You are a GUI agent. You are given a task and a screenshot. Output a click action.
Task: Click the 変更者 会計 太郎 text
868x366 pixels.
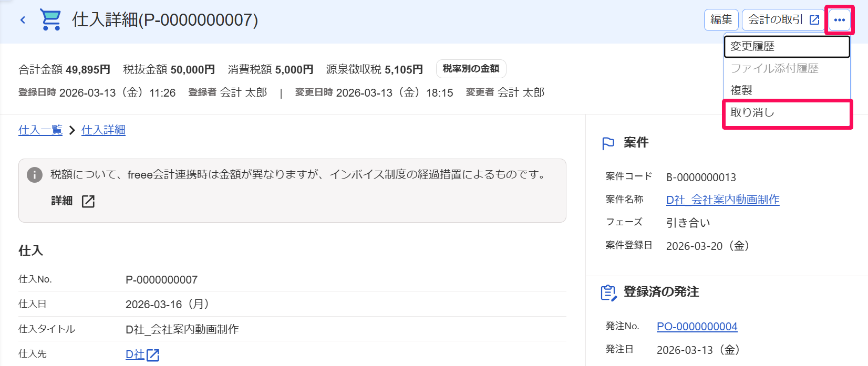[505, 92]
